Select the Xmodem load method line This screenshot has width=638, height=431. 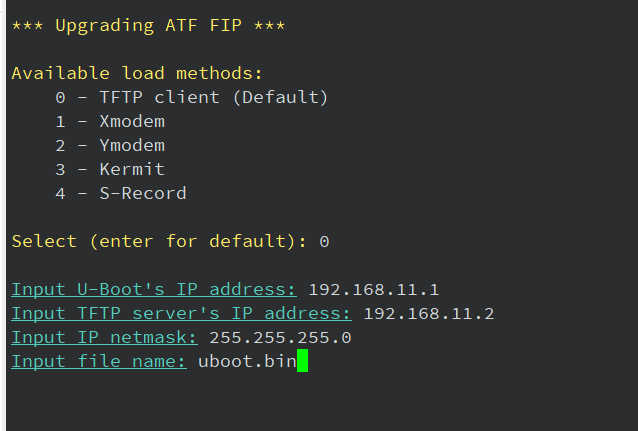tap(110, 121)
